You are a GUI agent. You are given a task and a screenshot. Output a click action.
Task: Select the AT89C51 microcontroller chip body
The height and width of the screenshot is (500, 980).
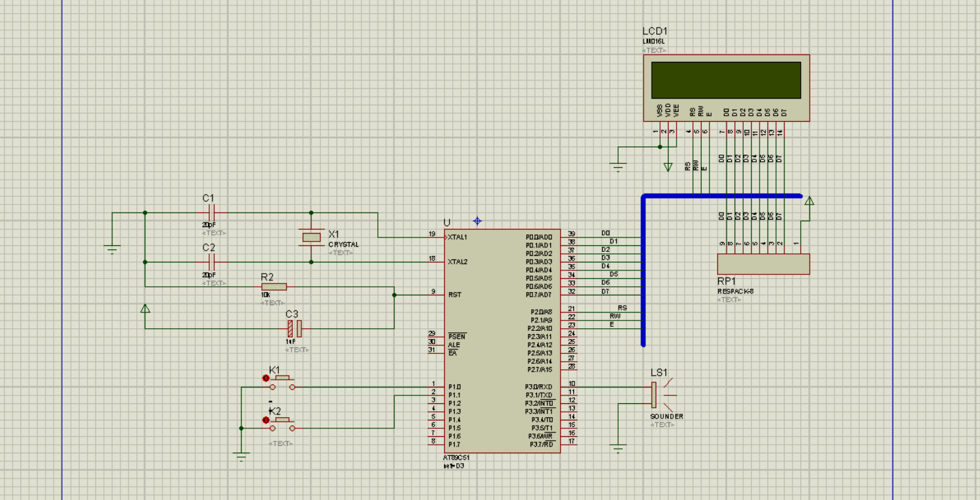click(x=502, y=341)
